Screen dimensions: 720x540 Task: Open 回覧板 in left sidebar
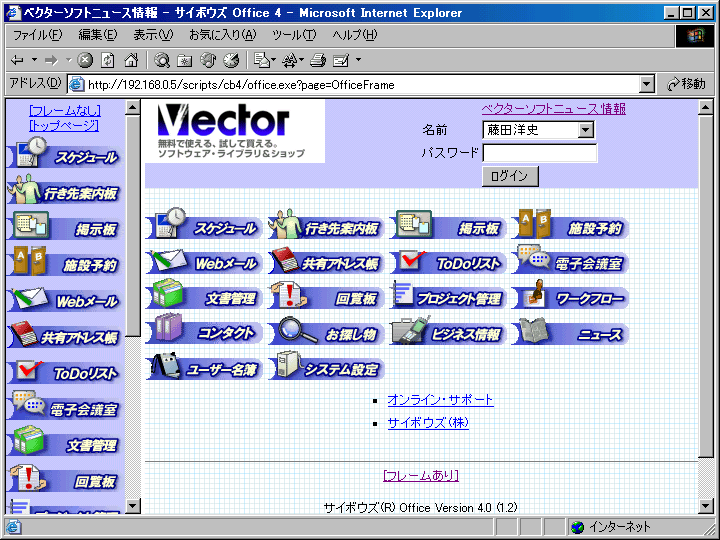pos(64,478)
